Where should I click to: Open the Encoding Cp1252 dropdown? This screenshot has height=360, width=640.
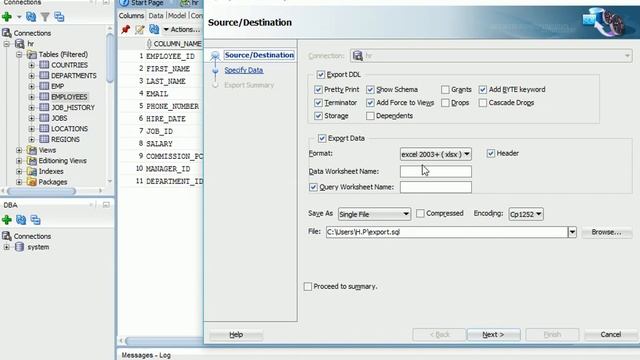pyautogui.click(x=526, y=214)
